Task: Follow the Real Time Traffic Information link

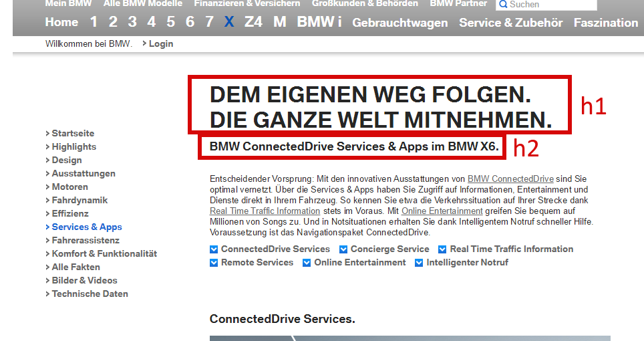Action: click(x=265, y=211)
